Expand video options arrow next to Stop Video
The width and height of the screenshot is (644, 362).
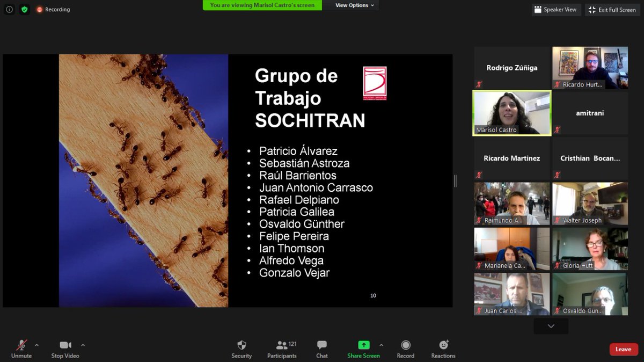pos(83,345)
